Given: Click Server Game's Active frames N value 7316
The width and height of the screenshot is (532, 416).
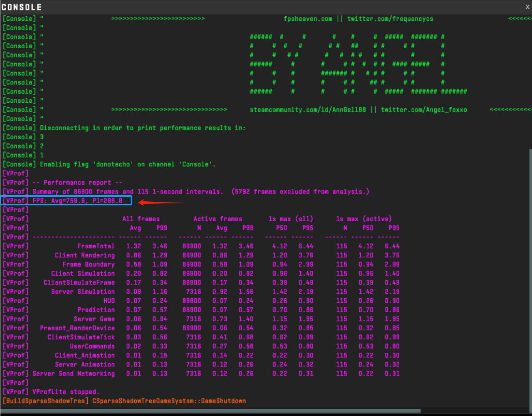Looking at the screenshot, I should (x=194, y=319).
